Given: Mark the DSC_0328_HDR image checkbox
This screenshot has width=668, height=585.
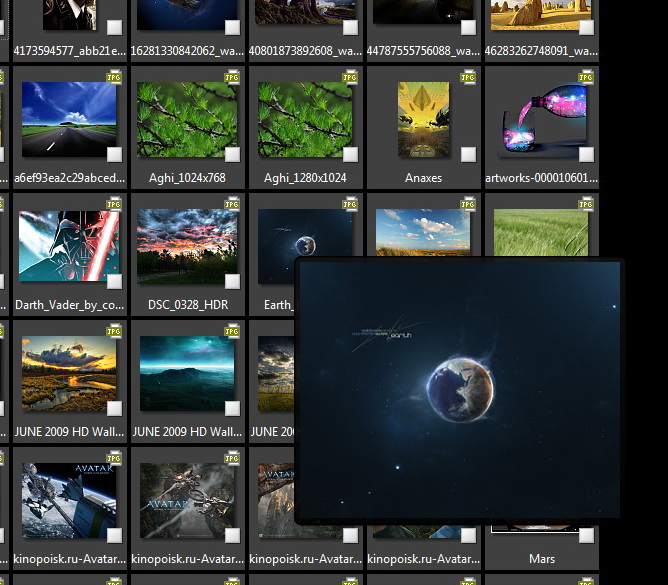Looking at the screenshot, I should click(x=232, y=281).
